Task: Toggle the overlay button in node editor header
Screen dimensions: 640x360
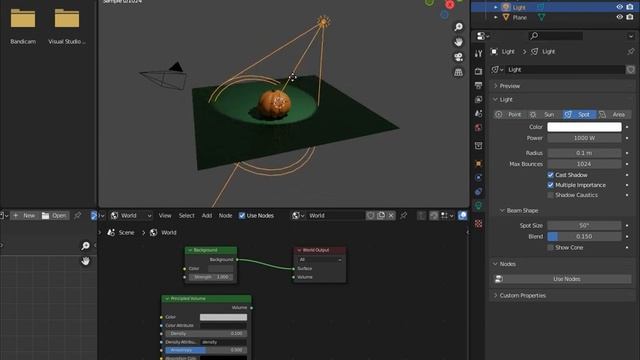Action: point(462,216)
